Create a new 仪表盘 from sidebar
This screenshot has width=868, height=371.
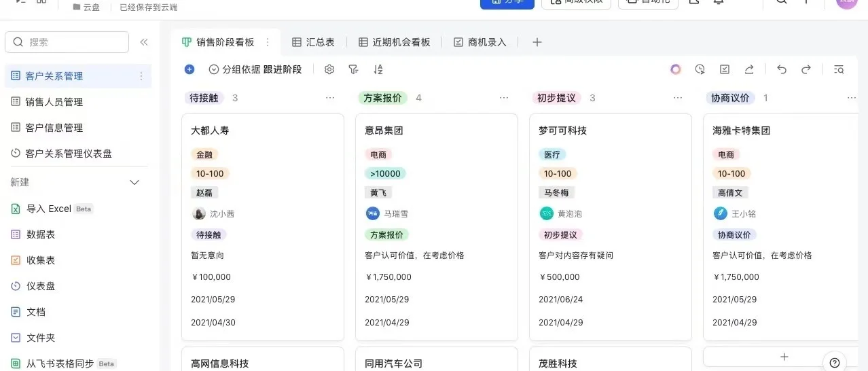[33, 286]
